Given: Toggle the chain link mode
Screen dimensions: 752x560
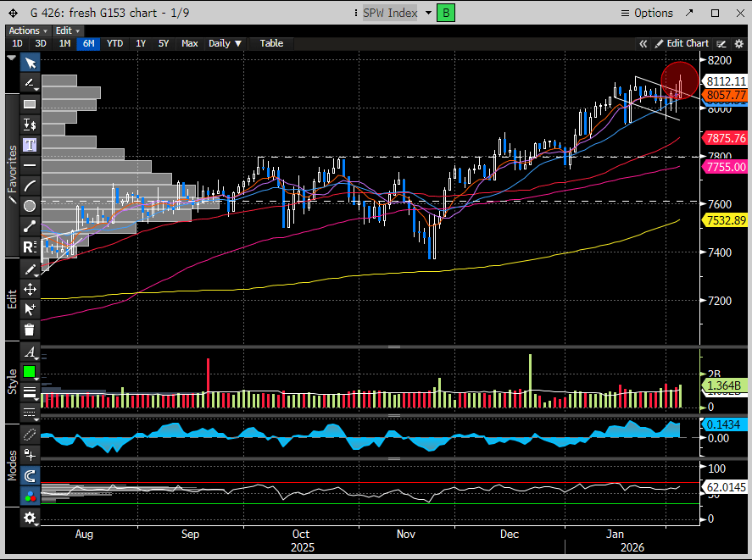Looking at the screenshot, I should pos(30,435).
